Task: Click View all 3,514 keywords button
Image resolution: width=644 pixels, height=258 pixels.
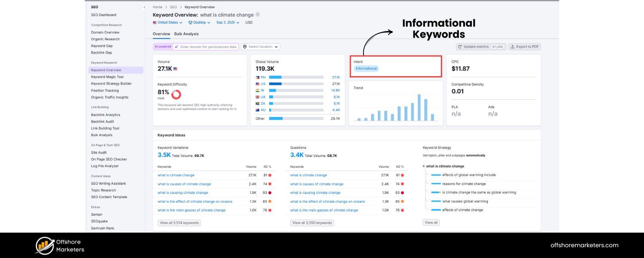Action: [179, 222]
